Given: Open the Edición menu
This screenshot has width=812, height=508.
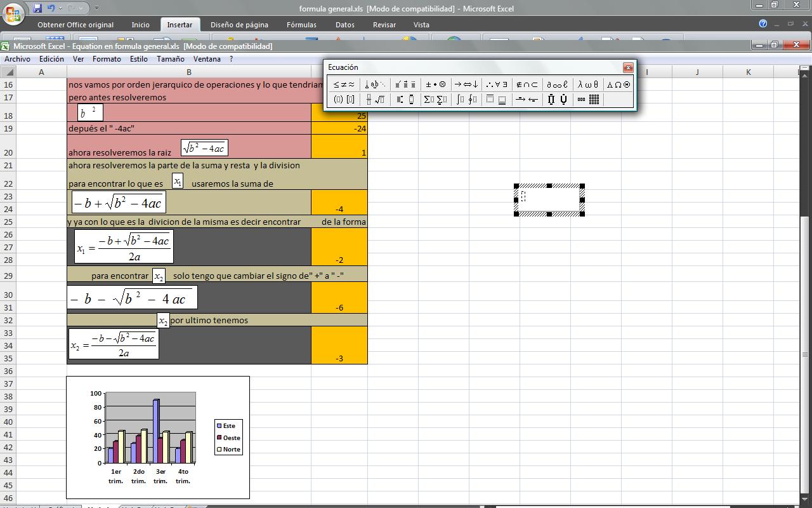Looking at the screenshot, I should pyautogui.click(x=51, y=59).
